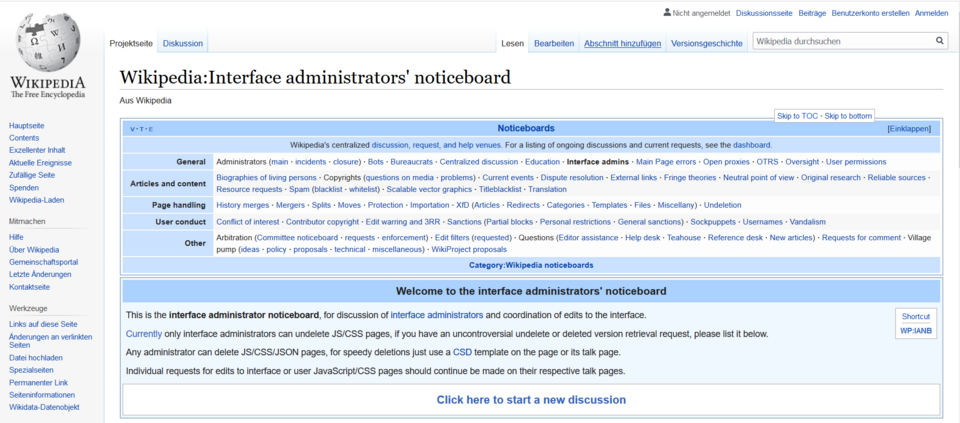Click the search magnifier icon
This screenshot has width=960, height=423.
tap(940, 41)
